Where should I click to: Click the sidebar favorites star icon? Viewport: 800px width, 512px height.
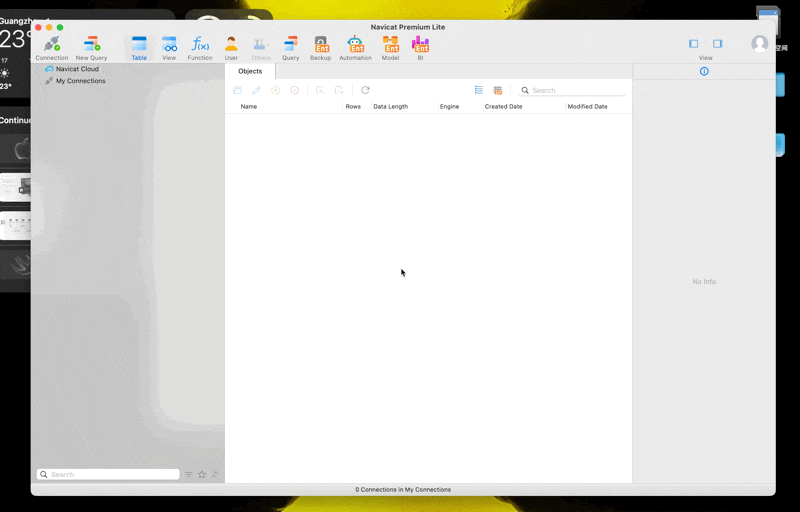click(202, 474)
